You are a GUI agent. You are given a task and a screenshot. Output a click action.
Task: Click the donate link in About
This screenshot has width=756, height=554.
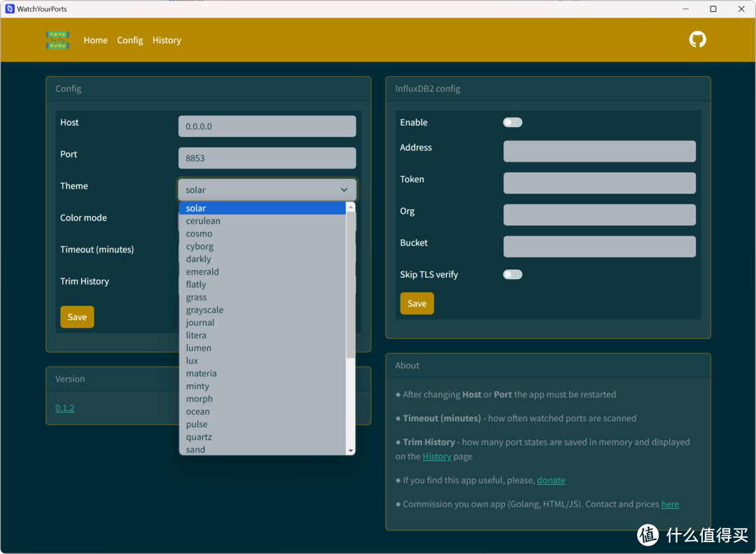tap(551, 481)
